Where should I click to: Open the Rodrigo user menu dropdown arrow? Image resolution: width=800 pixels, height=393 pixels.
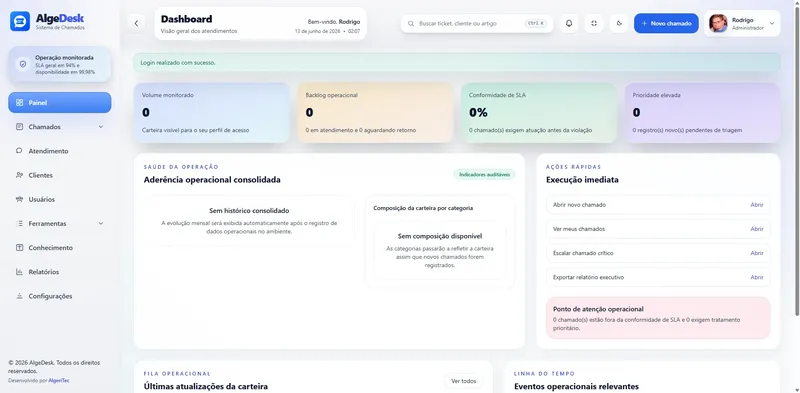(771, 23)
